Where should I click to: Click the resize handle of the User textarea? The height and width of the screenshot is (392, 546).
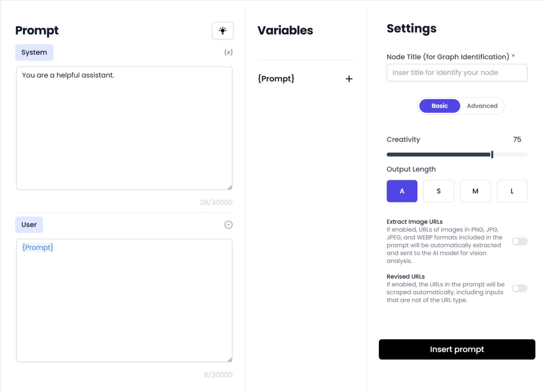point(230,359)
